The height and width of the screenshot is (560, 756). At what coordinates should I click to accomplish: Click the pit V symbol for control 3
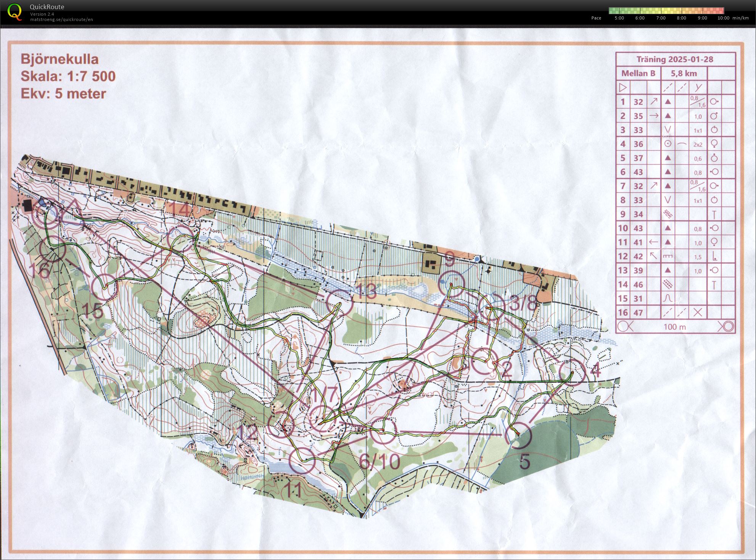(x=668, y=130)
